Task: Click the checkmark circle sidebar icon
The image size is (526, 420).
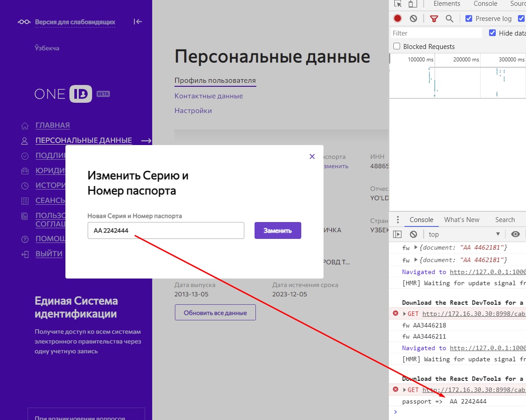Action: (x=25, y=156)
